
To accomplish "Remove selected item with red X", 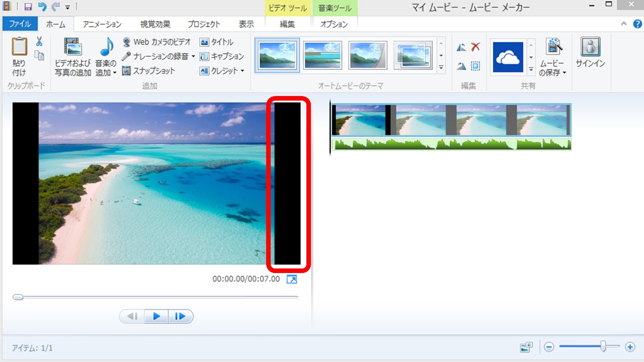I will (475, 47).
